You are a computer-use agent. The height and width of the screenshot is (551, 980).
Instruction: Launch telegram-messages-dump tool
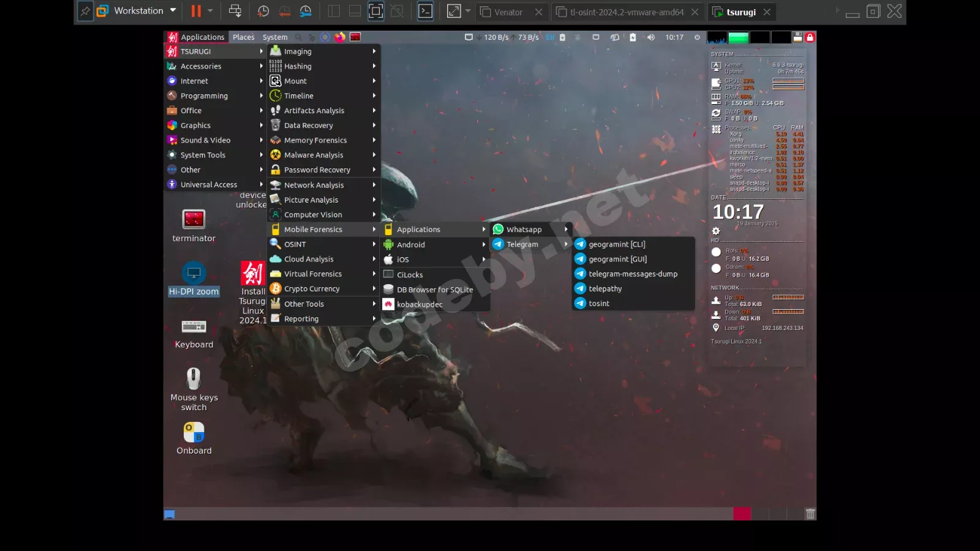[x=633, y=274]
